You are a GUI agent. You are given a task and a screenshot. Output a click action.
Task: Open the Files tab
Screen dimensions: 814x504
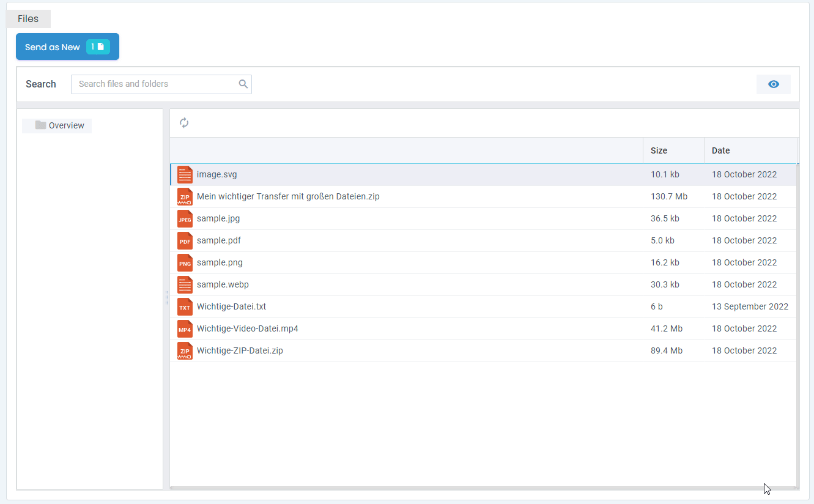pyautogui.click(x=28, y=19)
